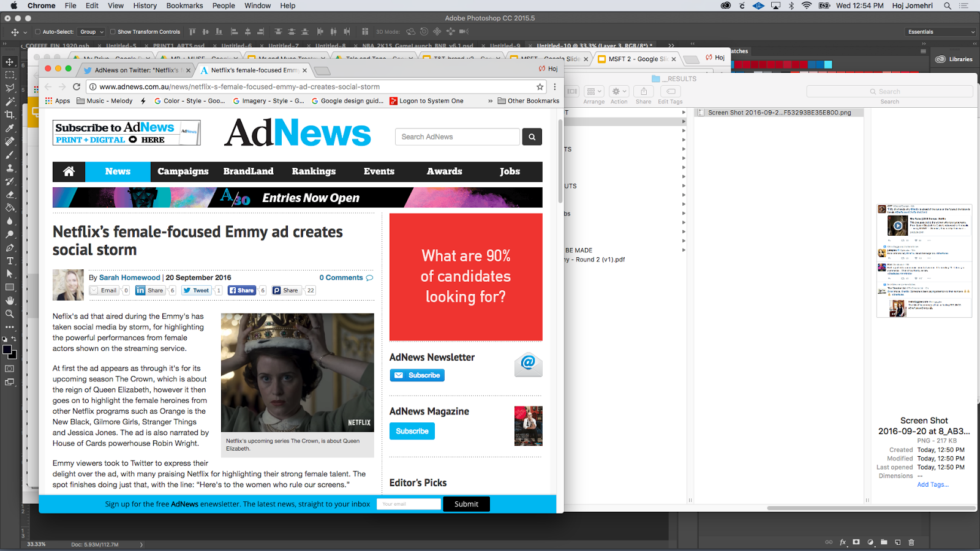Screen dimensions: 980x551
Task: Expand the hidden bookmarks chevron
Action: tap(490, 101)
